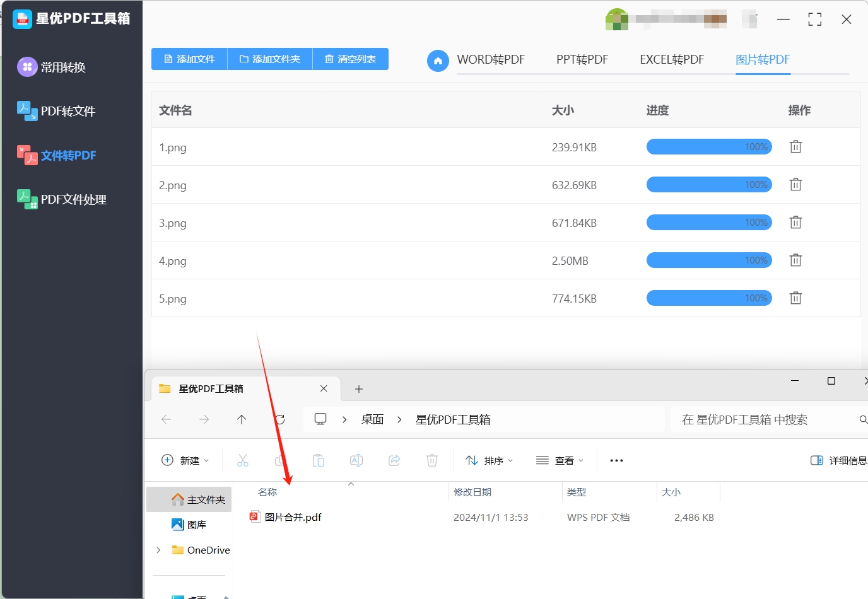Image resolution: width=868 pixels, height=599 pixels.
Task: Remove 4.png with its trash icon
Action: point(795,260)
